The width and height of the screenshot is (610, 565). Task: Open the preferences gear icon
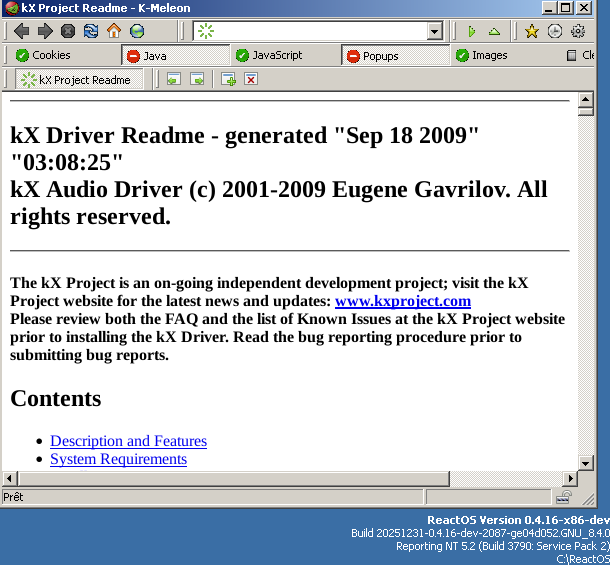(x=578, y=31)
